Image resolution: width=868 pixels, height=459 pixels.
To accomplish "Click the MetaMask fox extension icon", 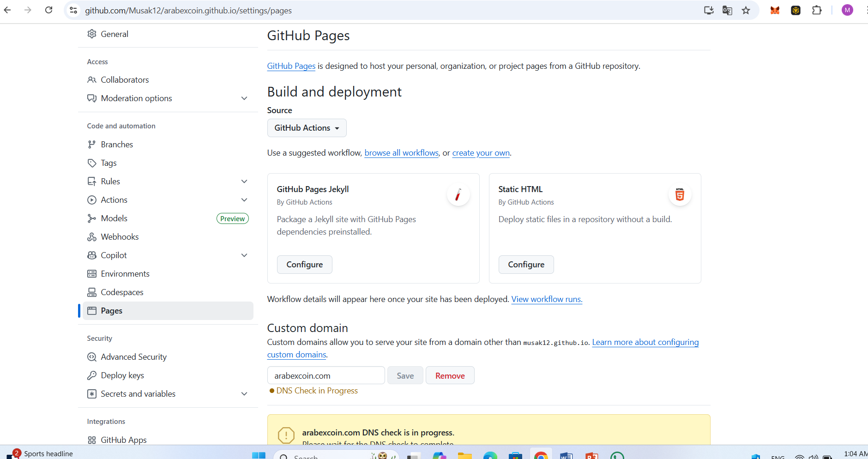I will tap(775, 10).
